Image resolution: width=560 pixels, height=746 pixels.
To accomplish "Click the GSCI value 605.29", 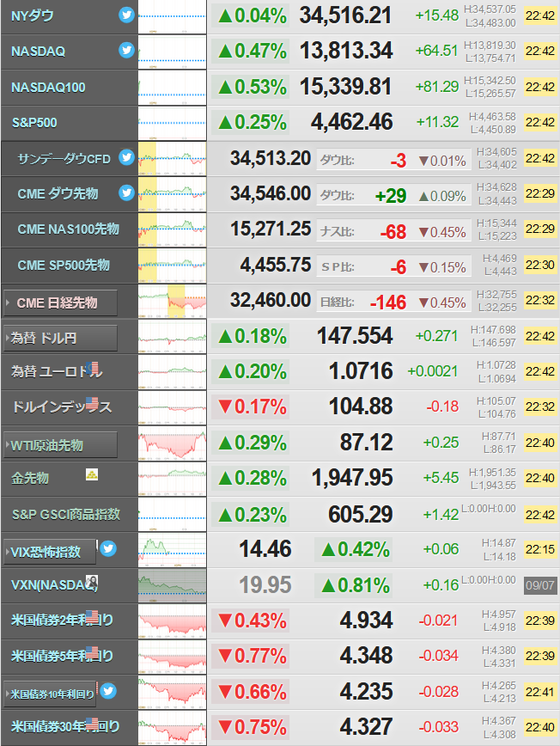I will (361, 514).
